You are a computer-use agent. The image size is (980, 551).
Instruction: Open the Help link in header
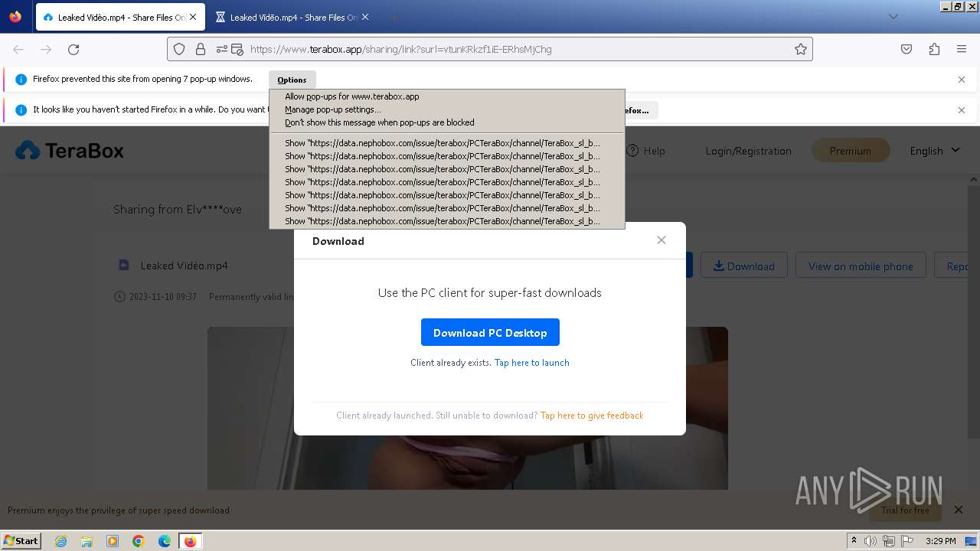(646, 151)
